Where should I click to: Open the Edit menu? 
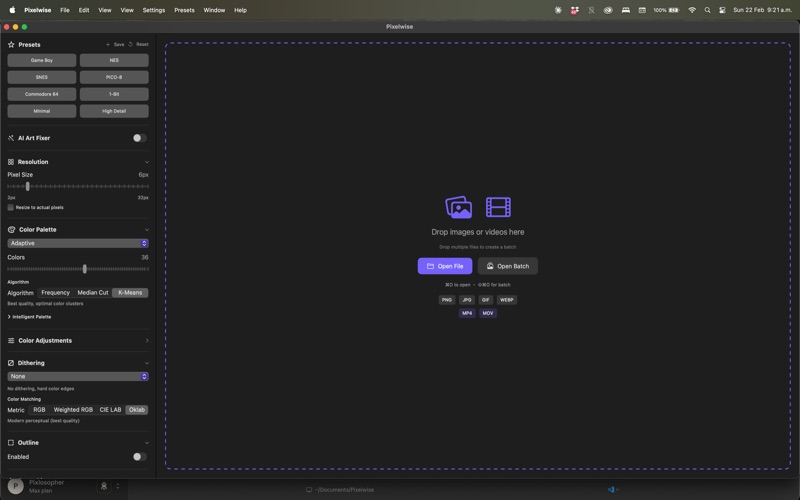[84, 10]
